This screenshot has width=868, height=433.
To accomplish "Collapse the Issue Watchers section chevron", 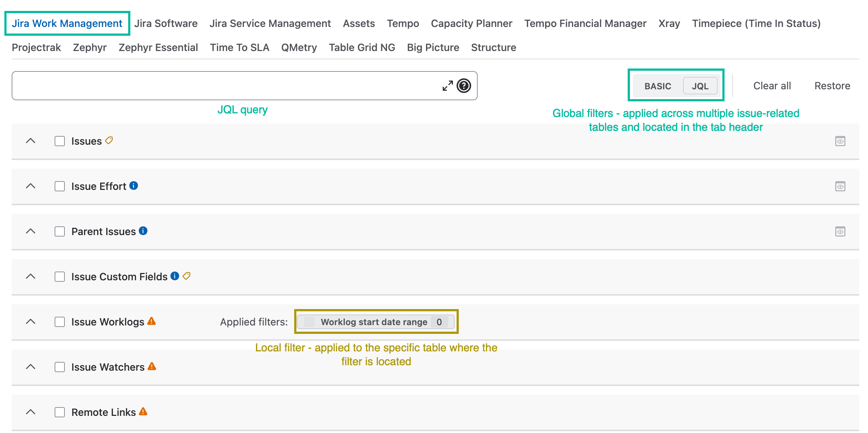I will coord(31,367).
